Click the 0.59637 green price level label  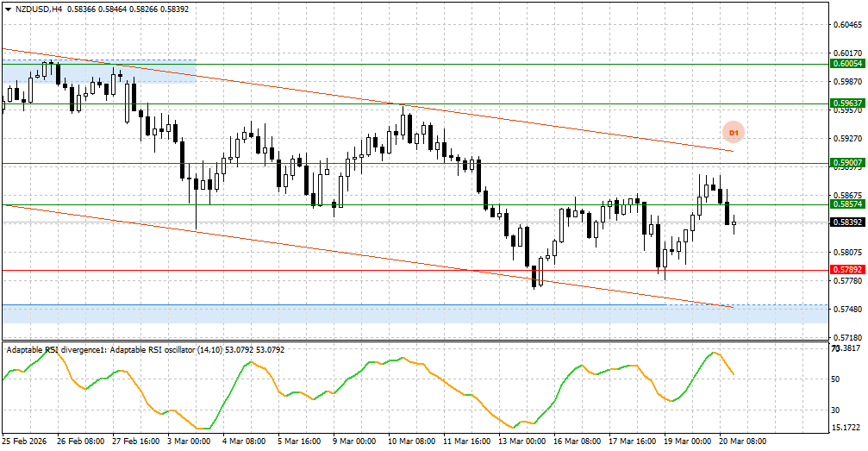(847, 103)
